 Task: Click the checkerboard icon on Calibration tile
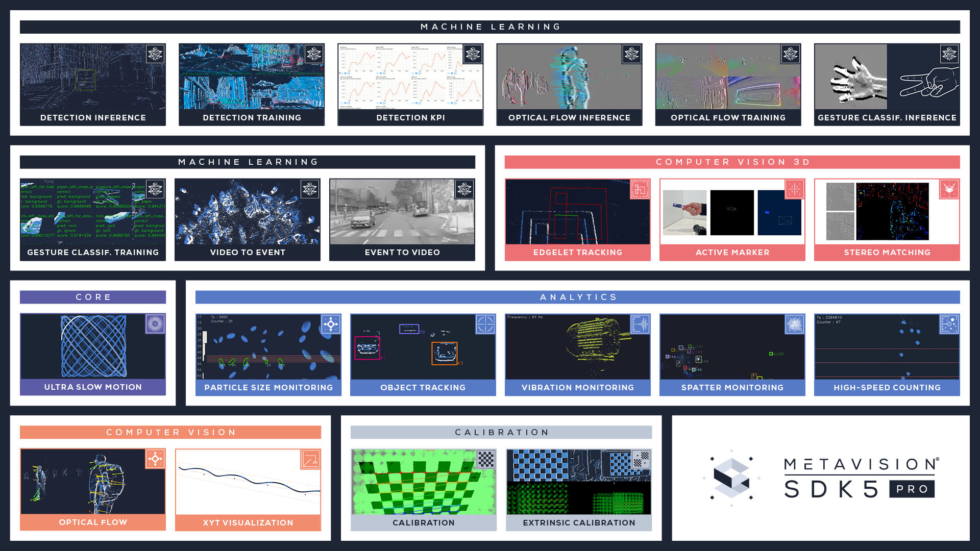click(486, 459)
